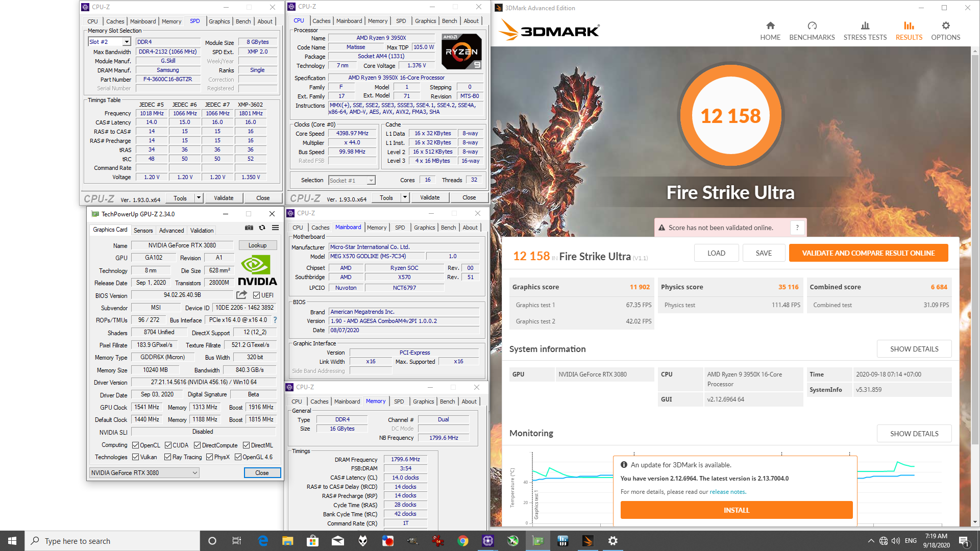The height and width of the screenshot is (551, 980).
Task: Click SAVE button in 3DMark
Action: tap(764, 253)
